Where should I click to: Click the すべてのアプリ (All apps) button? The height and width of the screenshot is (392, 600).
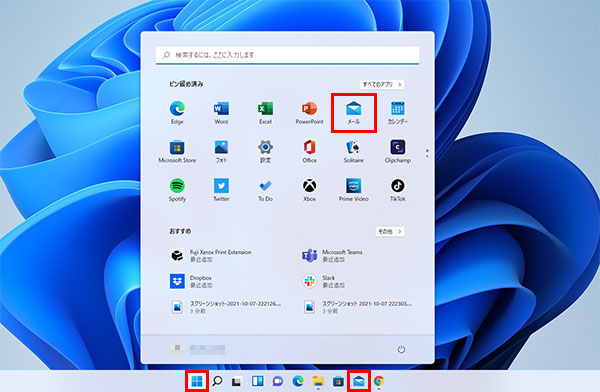(382, 84)
